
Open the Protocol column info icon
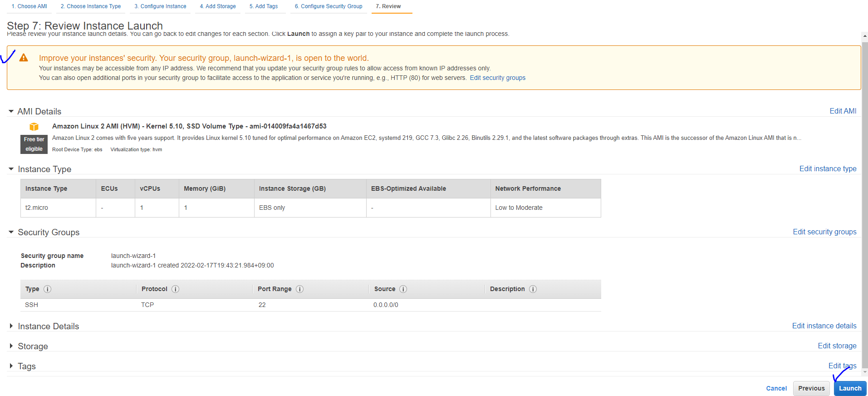pyautogui.click(x=175, y=289)
